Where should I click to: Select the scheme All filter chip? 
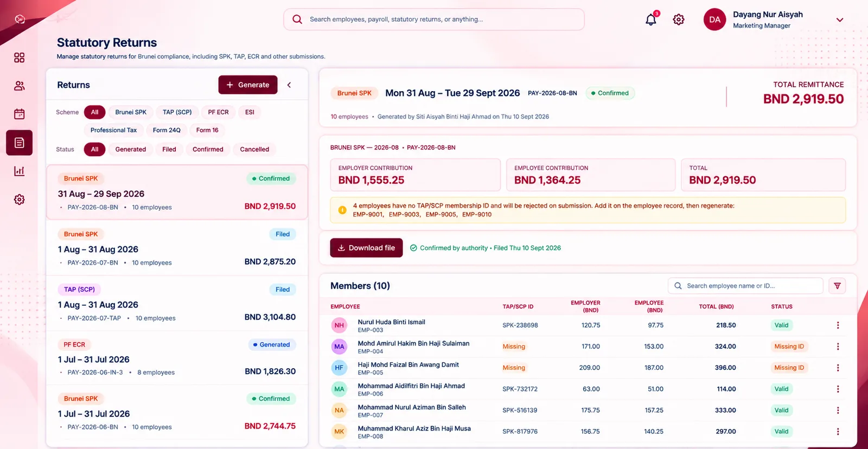point(94,112)
